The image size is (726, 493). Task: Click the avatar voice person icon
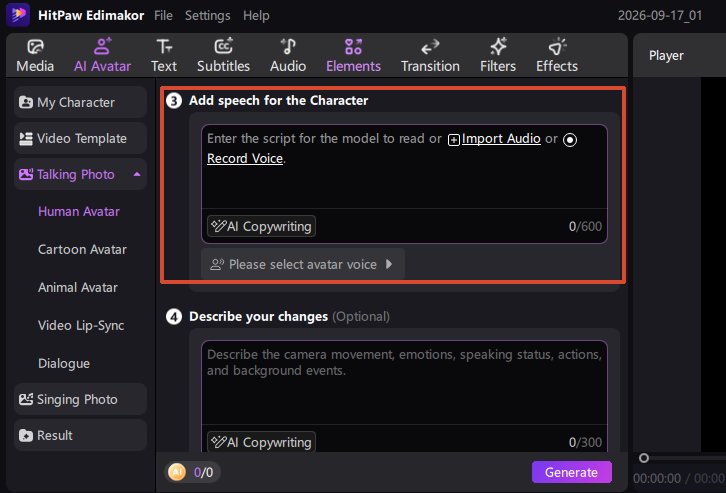tap(217, 264)
